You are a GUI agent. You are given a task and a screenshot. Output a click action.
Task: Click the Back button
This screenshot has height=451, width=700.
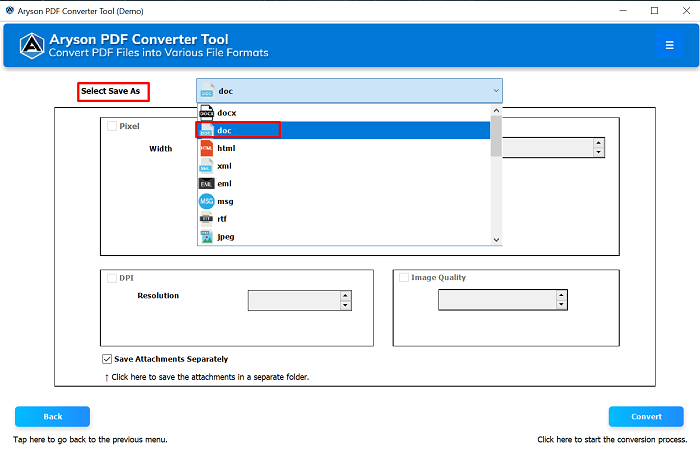[53, 417]
